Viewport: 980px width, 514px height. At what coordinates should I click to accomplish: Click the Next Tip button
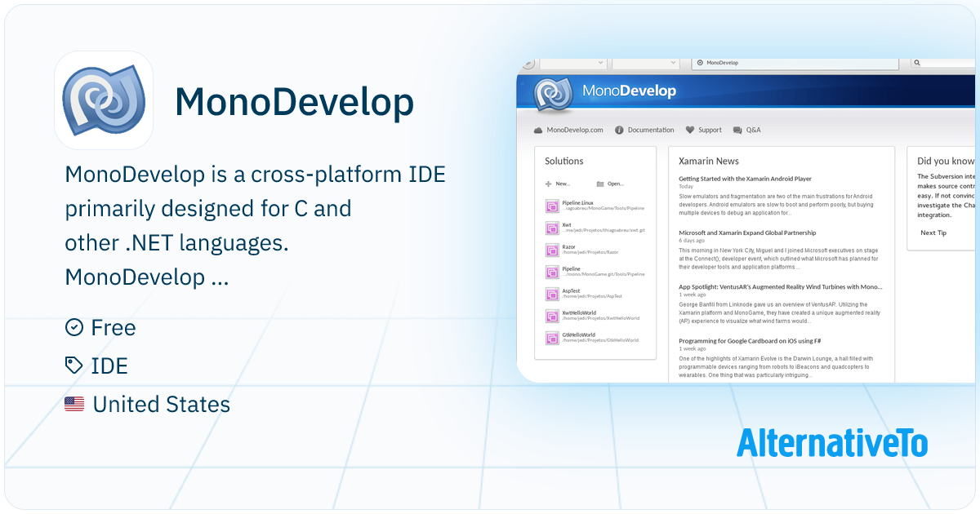pos(933,233)
